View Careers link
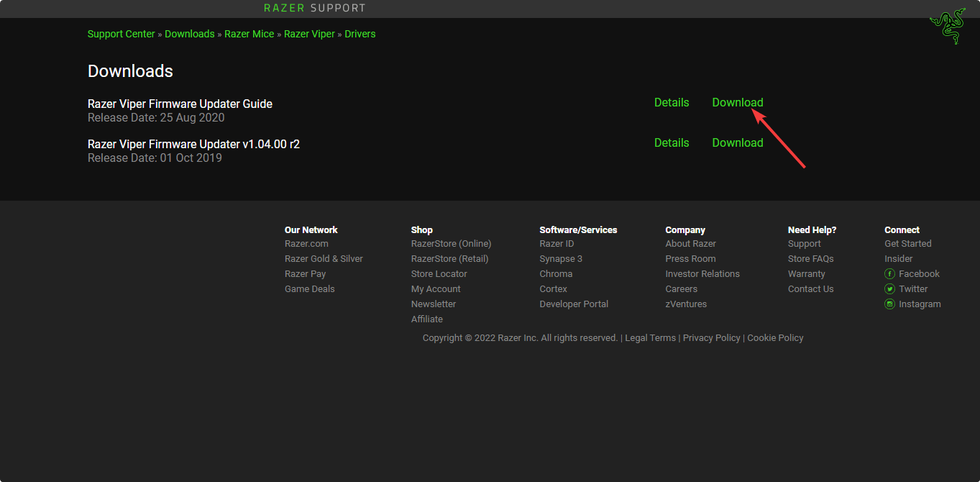 click(682, 288)
